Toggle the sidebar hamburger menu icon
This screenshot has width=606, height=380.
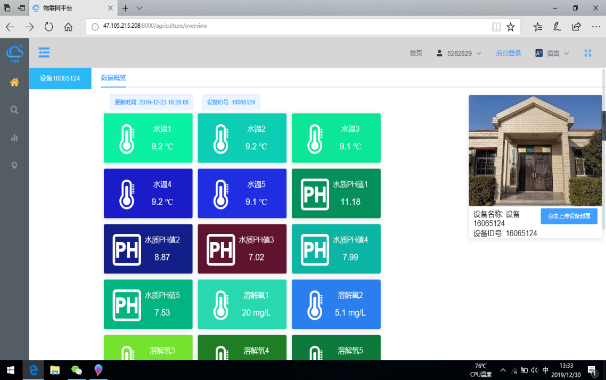[44, 52]
